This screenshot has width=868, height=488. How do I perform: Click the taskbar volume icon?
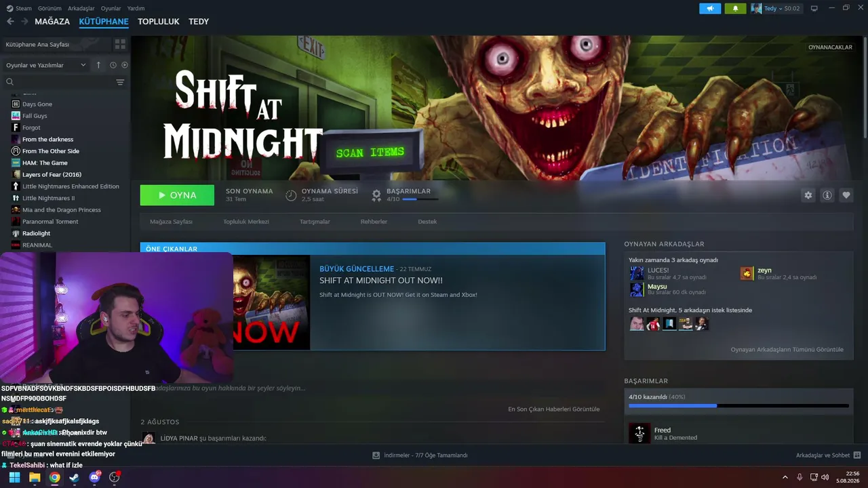click(825, 477)
